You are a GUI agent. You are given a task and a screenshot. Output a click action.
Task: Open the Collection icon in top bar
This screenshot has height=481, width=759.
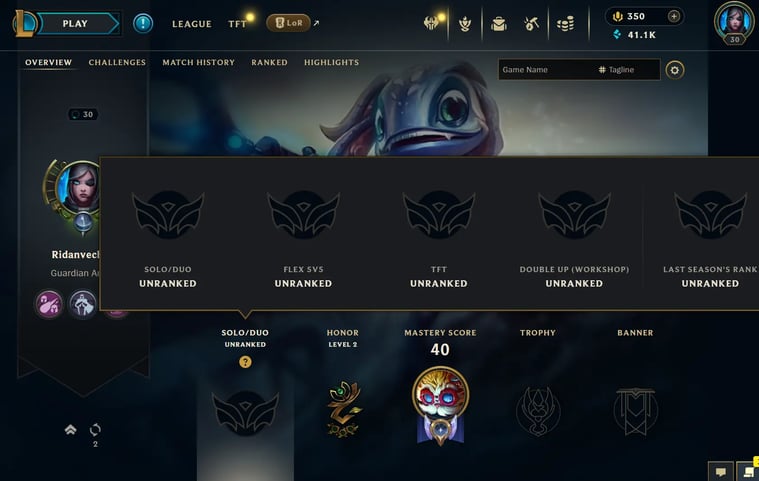click(465, 23)
